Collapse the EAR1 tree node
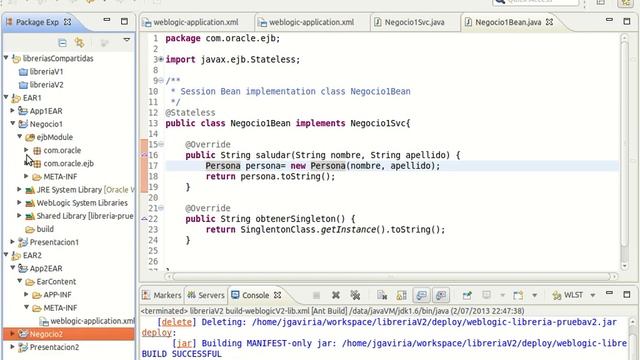This screenshot has width=640, height=360. (6, 97)
